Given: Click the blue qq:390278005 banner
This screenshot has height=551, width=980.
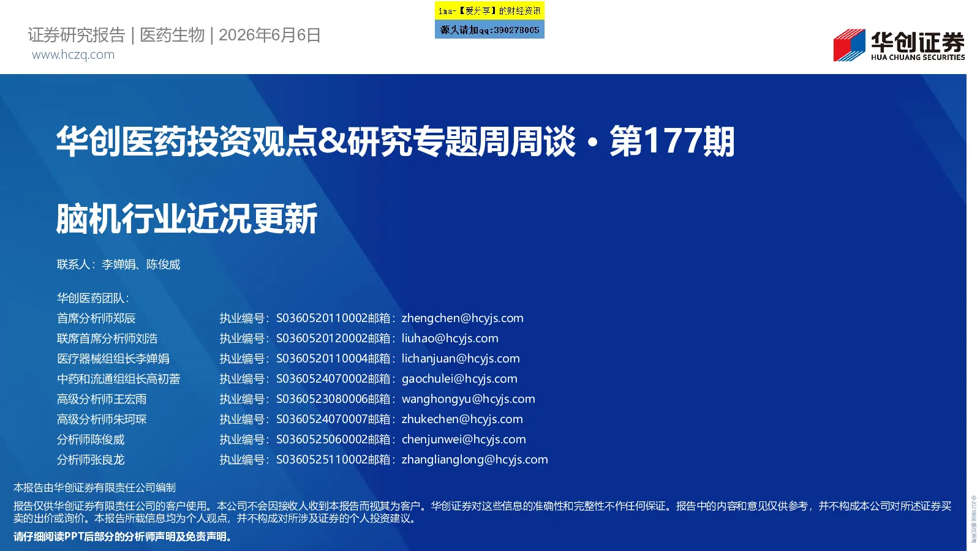Looking at the screenshot, I should tap(489, 29).
